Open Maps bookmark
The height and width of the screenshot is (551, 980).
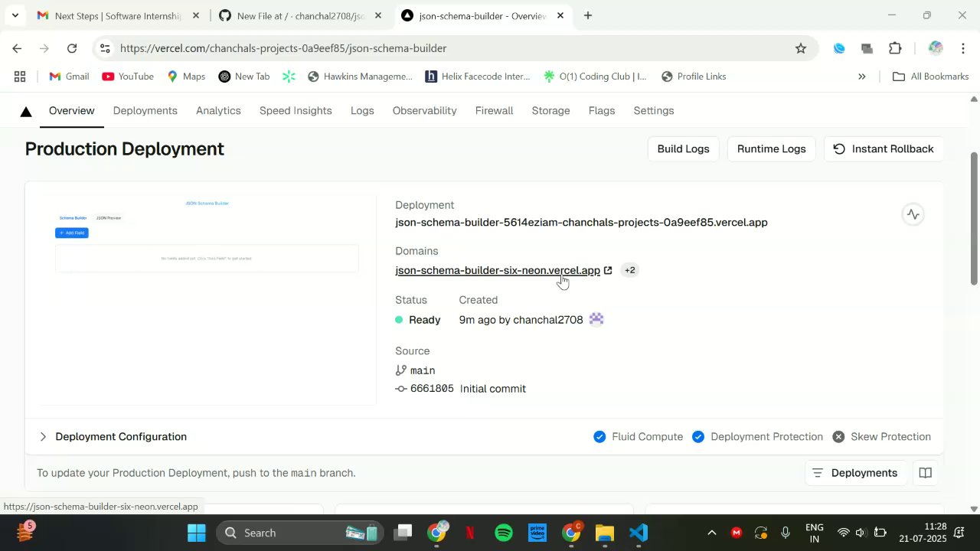pyautogui.click(x=186, y=77)
